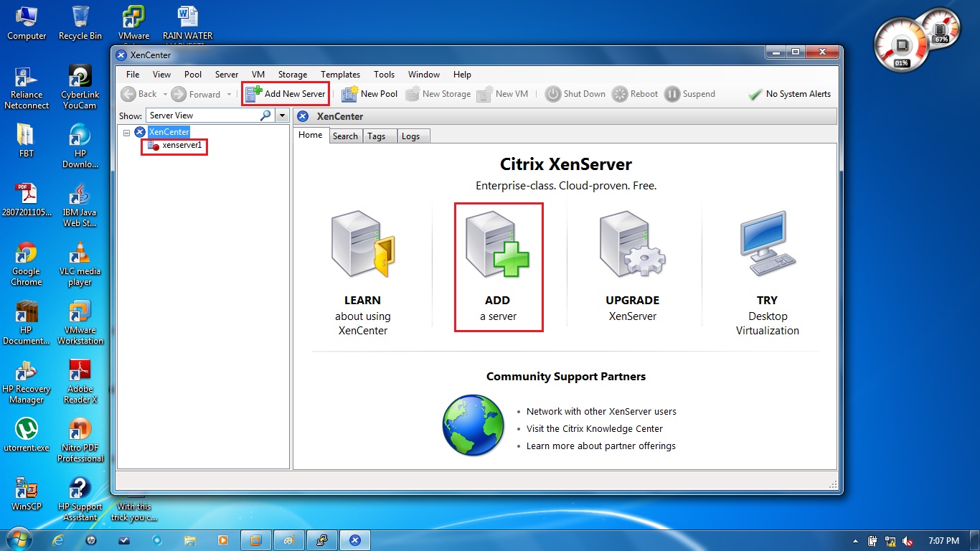Go back using the Back arrow icon

[128, 94]
